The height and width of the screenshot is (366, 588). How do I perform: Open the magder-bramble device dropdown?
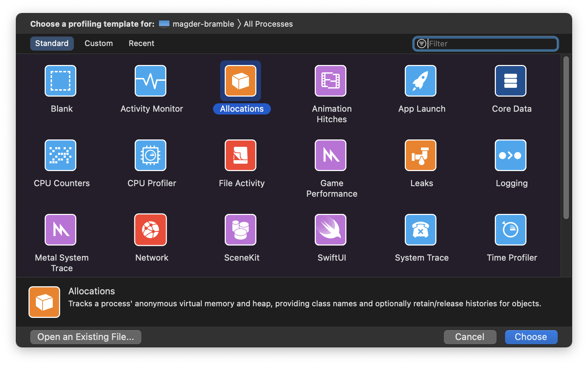click(x=196, y=24)
